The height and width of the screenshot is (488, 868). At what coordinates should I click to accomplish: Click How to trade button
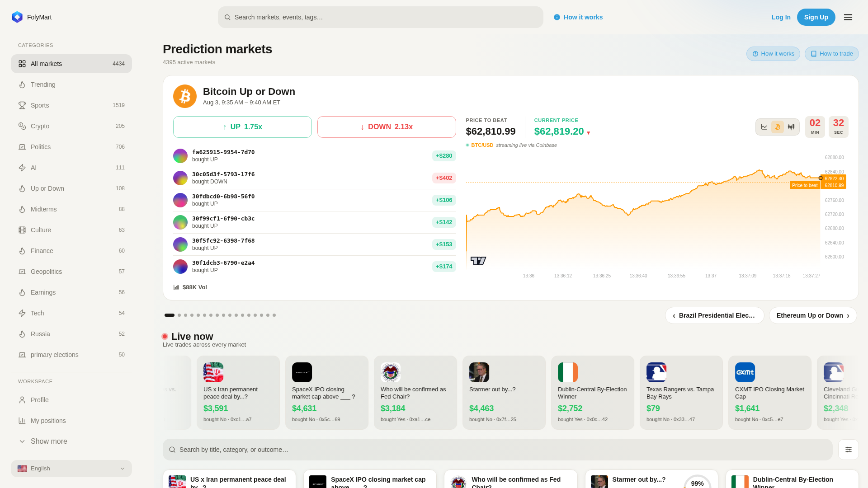click(831, 54)
